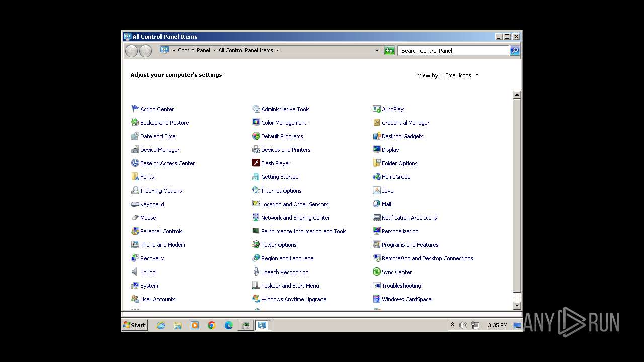
Task: Open the Speech Recognition microphone icon
Action: click(x=256, y=271)
